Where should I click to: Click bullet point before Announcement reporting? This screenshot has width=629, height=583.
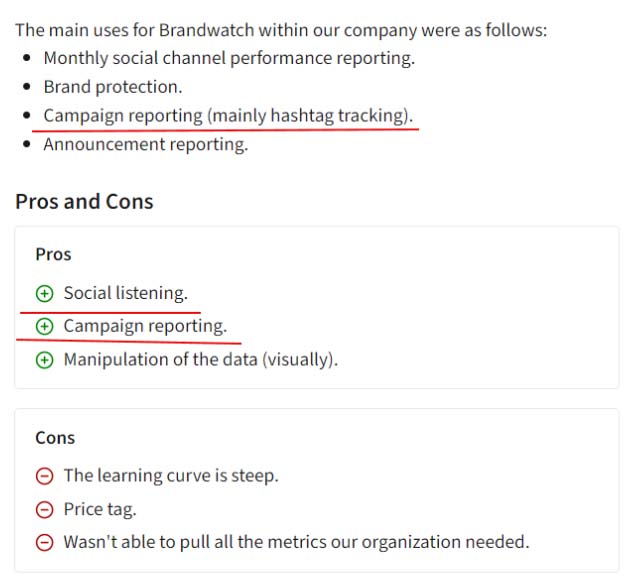(27, 144)
